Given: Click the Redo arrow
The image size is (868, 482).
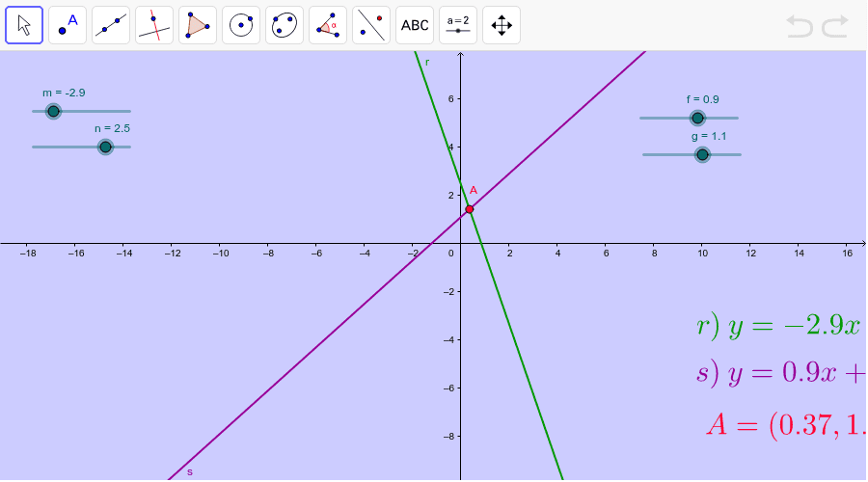Looking at the screenshot, I should 835,26.
